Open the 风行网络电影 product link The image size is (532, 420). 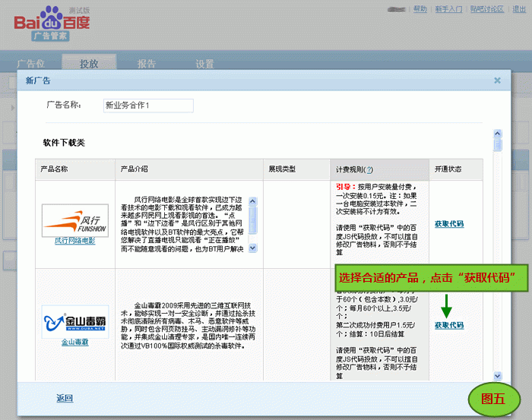coord(75,241)
